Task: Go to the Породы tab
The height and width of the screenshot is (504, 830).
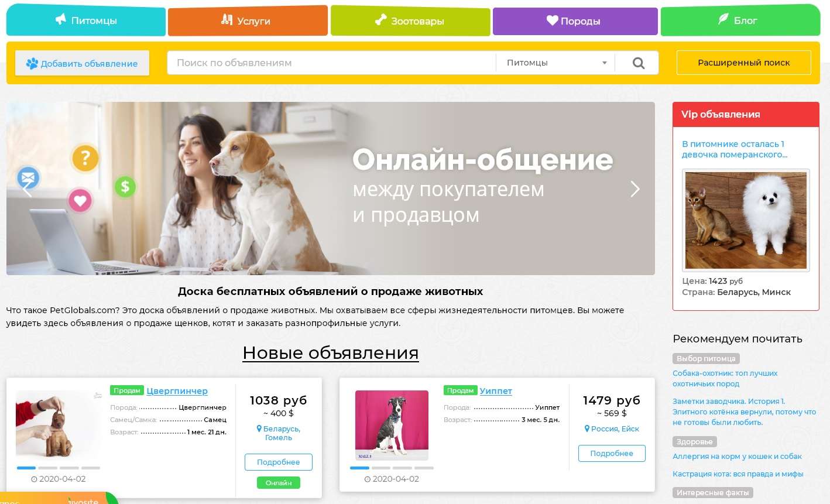Action: (x=575, y=21)
